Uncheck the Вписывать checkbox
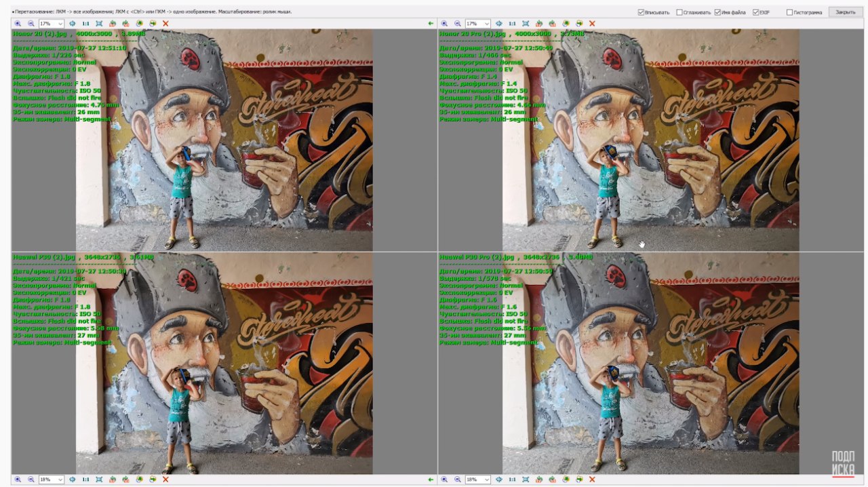The image size is (868, 487). pyautogui.click(x=642, y=12)
